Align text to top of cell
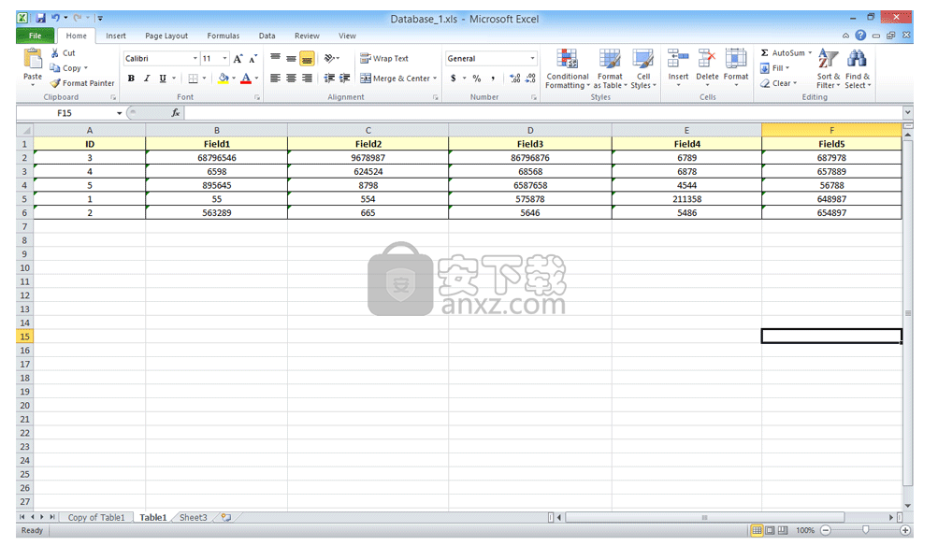 (x=275, y=58)
